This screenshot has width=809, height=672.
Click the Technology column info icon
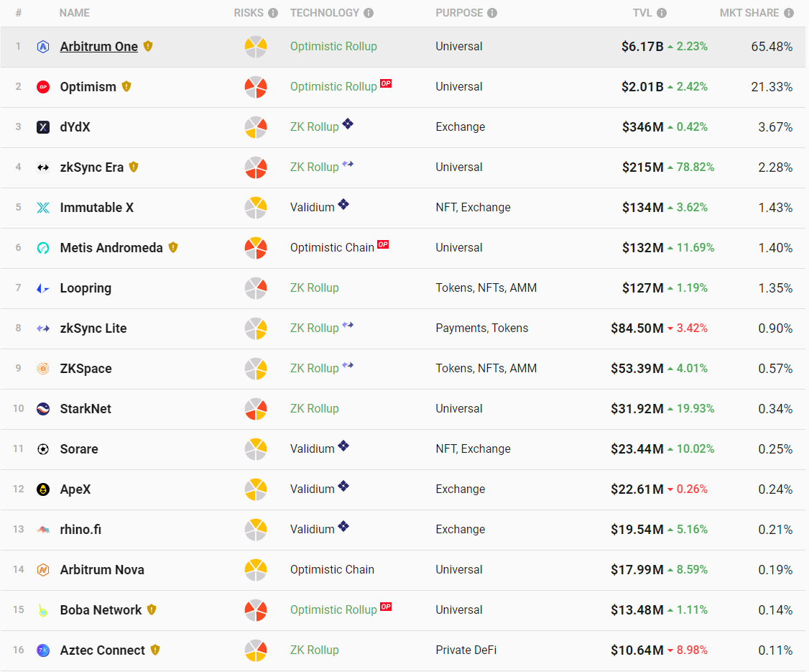pyautogui.click(x=369, y=13)
